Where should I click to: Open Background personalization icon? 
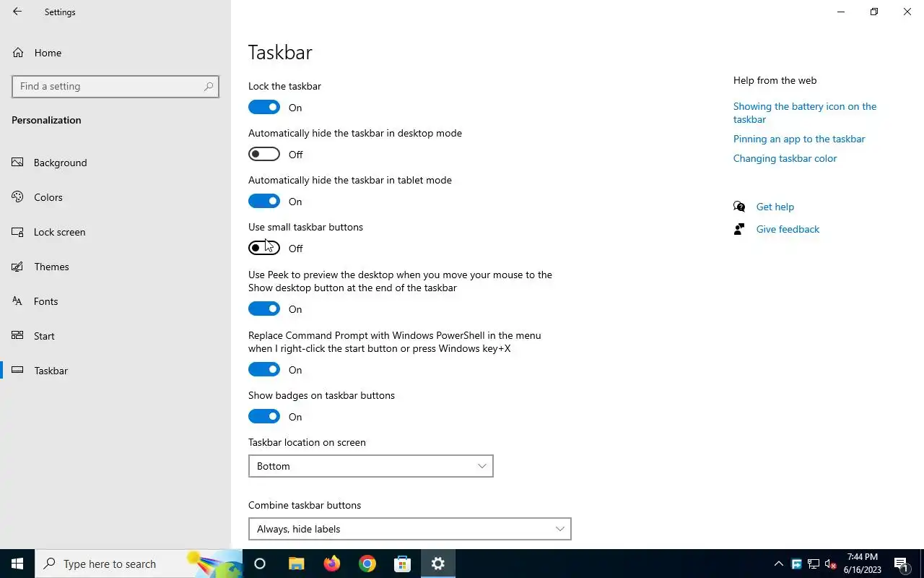(18, 163)
